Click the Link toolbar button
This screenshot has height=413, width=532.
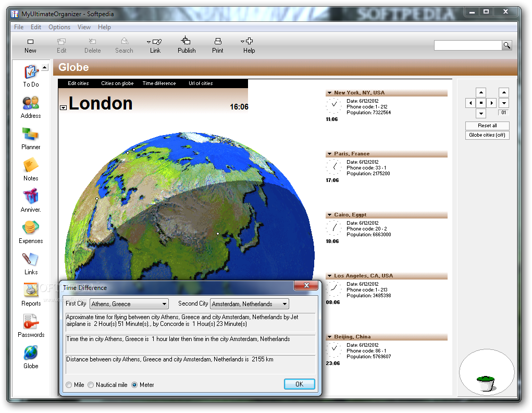(155, 46)
